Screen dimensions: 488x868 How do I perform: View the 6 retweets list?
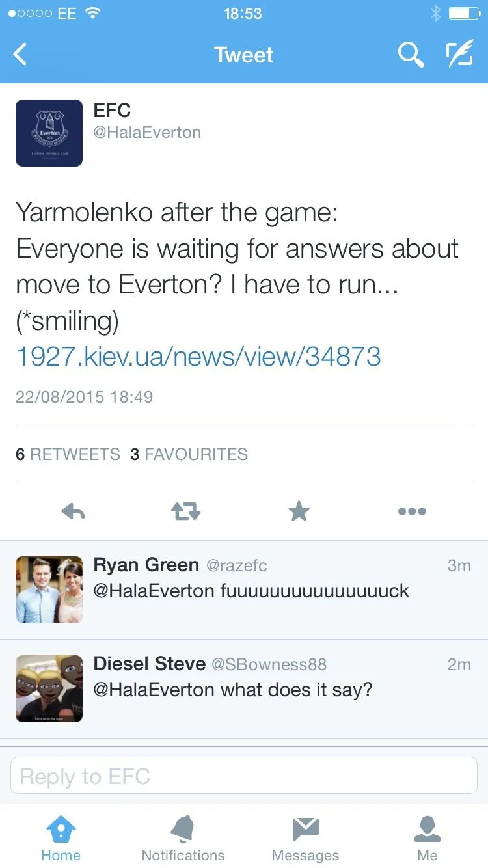[68, 454]
